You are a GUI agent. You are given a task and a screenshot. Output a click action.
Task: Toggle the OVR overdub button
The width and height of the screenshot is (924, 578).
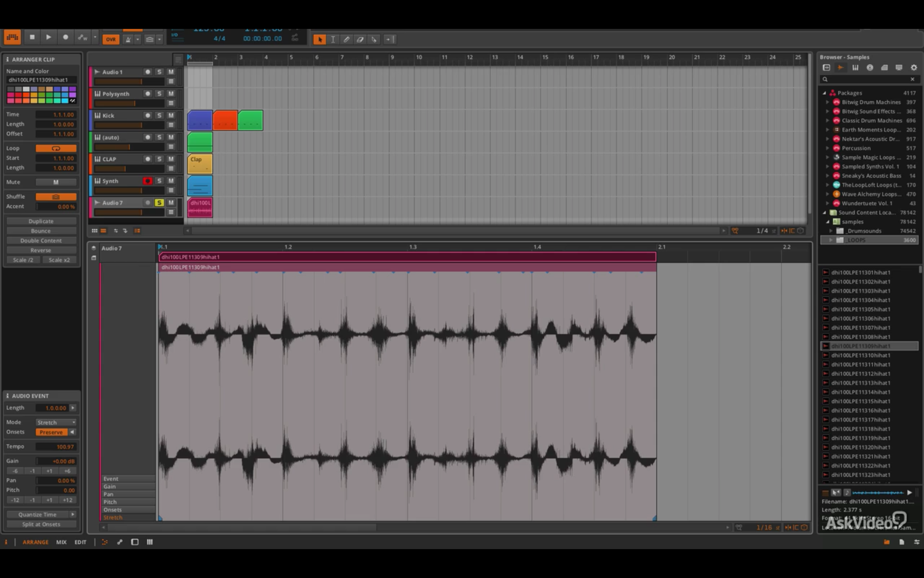pyautogui.click(x=111, y=39)
